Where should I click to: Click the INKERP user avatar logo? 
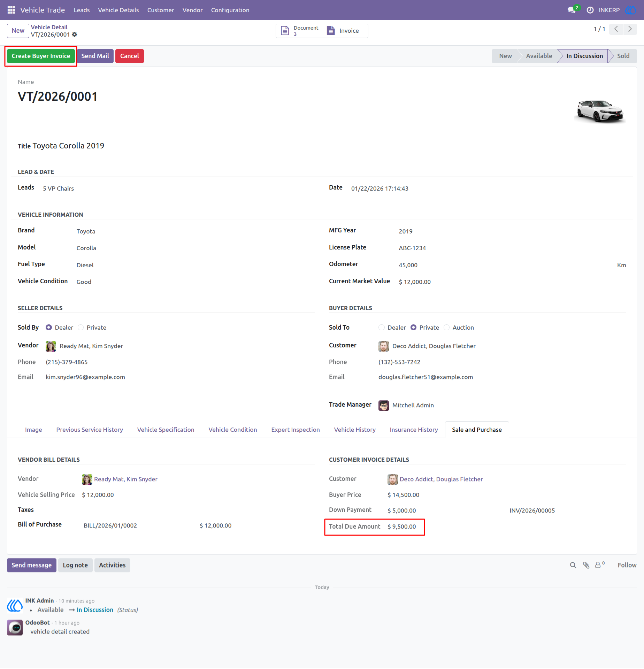point(631,10)
